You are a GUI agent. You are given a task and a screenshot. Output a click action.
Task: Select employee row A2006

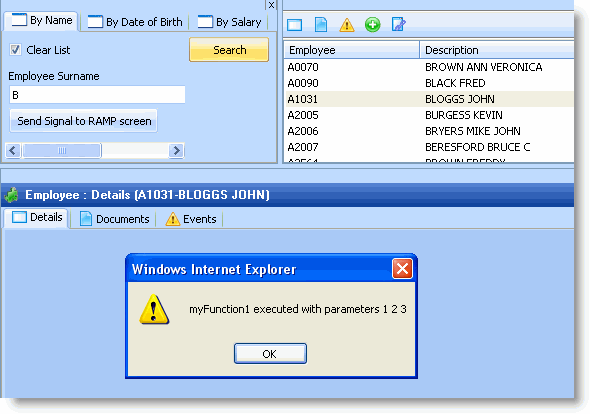429,131
